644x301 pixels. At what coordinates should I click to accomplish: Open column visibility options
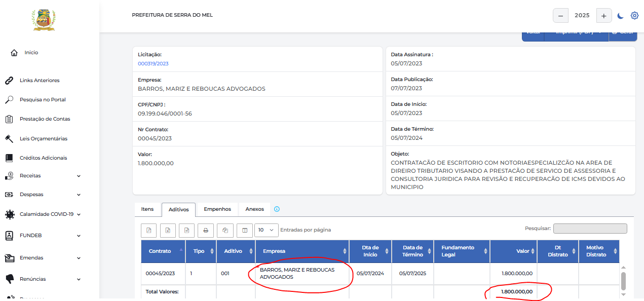click(245, 230)
